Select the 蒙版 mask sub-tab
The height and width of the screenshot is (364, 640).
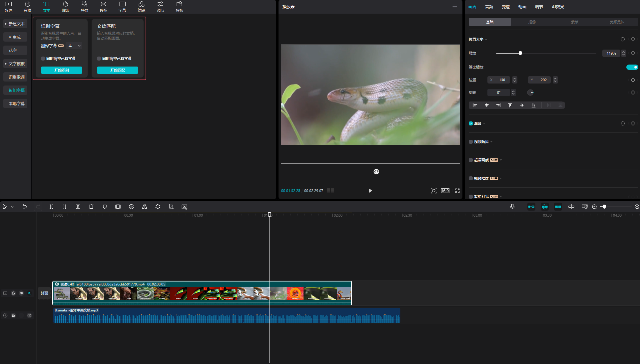tap(575, 22)
